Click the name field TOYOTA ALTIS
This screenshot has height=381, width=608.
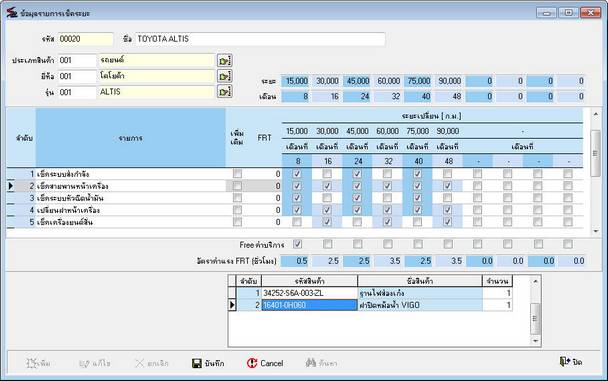pos(260,39)
